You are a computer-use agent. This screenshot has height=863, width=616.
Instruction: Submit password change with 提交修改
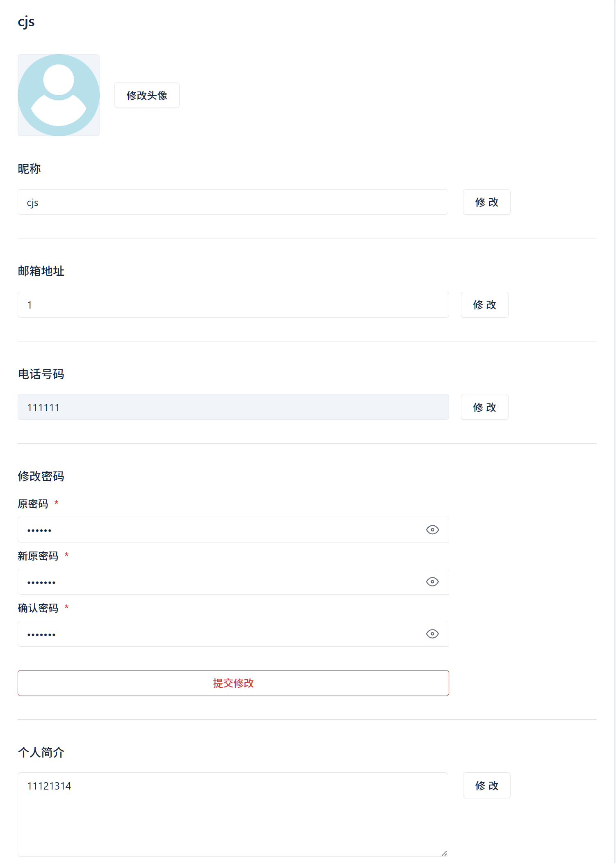pos(233,683)
